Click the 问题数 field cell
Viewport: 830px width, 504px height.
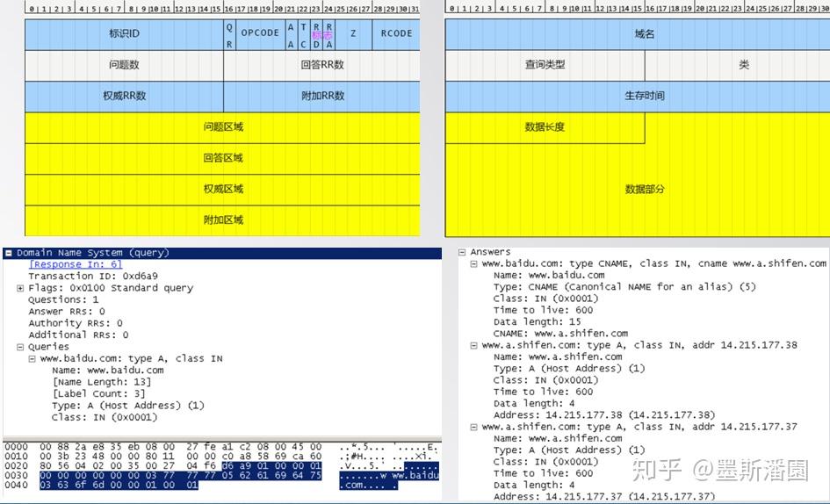(125, 66)
